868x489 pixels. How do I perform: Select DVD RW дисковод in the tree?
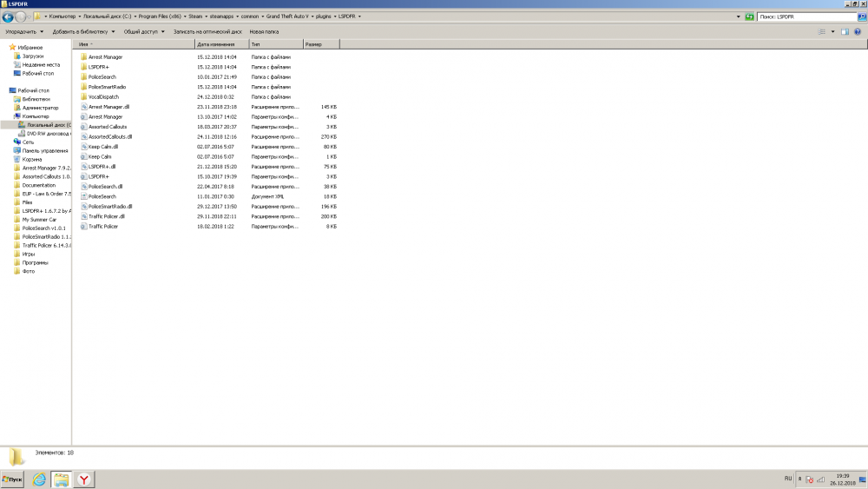pyautogui.click(x=49, y=134)
